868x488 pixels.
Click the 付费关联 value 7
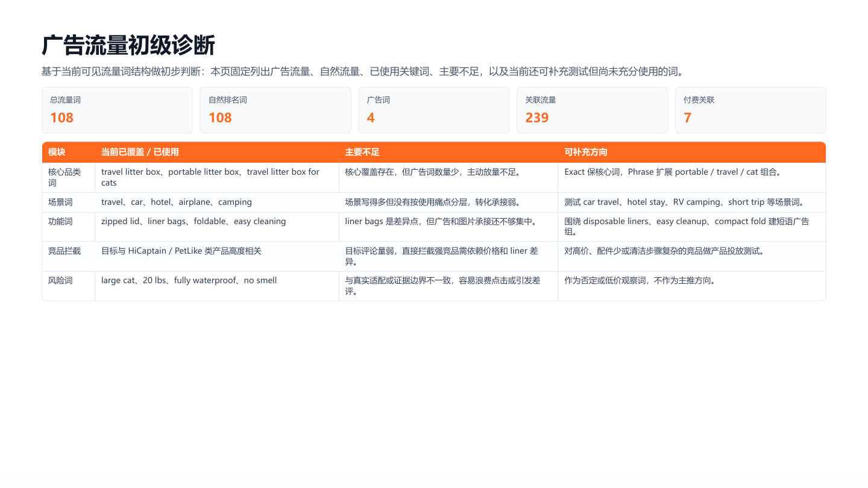(x=688, y=117)
